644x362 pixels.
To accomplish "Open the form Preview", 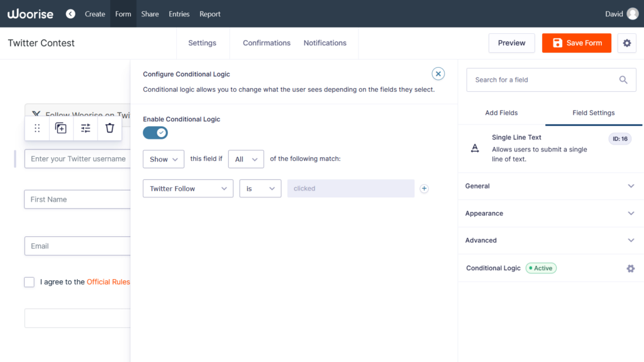I will 511,43.
